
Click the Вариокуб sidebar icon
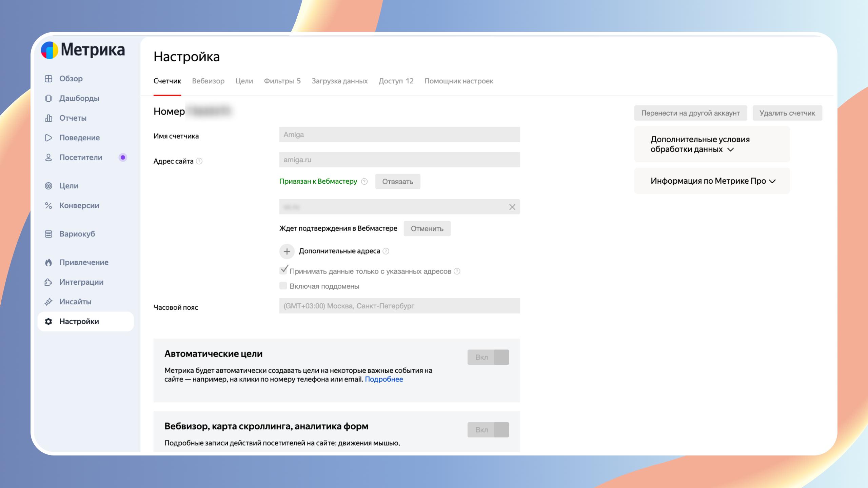(48, 234)
